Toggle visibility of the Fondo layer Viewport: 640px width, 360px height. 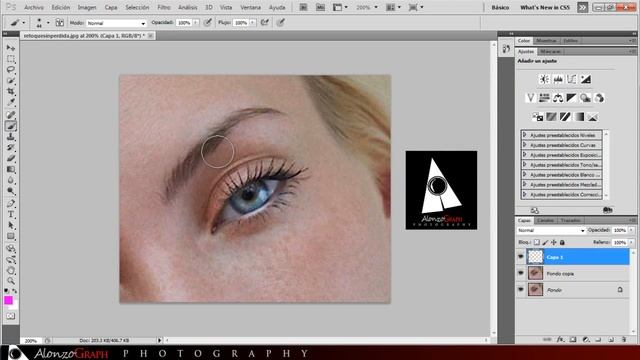(521, 289)
